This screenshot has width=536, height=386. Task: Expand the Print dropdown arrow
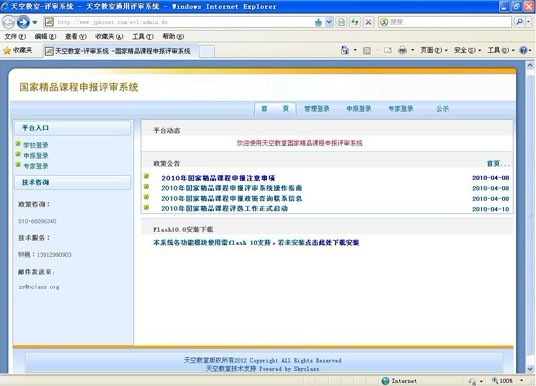coord(412,50)
